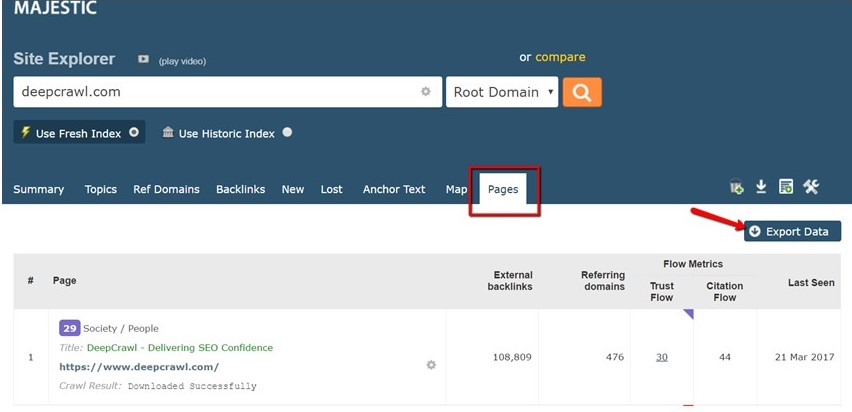Viewport: 852px width, 412px height.
Task: Click the download arrow icon in tab bar
Action: (x=761, y=187)
